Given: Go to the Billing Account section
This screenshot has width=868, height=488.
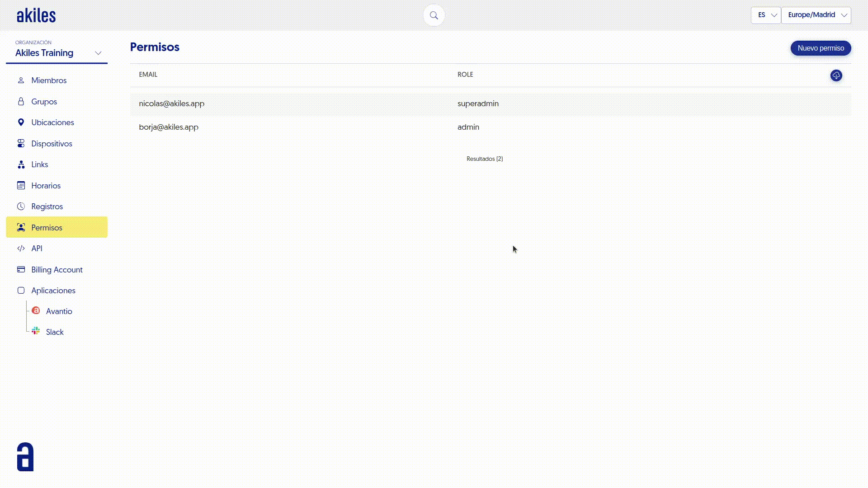Looking at the screenshot, I should tap(57, 270).
